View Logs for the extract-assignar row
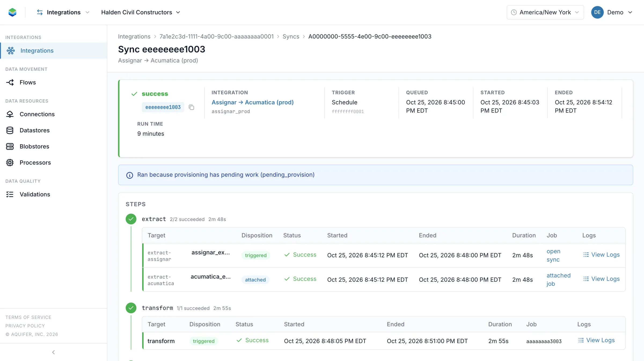 pos(601,255)
